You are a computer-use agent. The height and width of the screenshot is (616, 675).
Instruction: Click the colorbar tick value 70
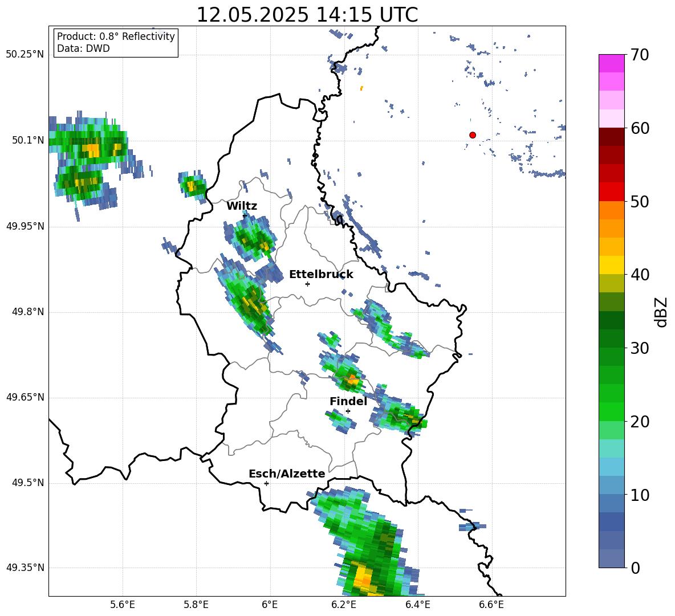point(640,55)
